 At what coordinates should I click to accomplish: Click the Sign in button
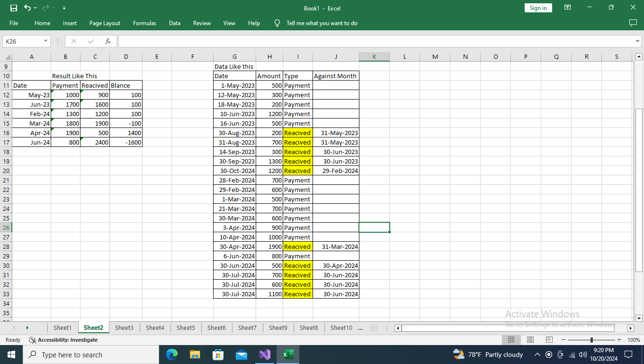tap(538, 8)
